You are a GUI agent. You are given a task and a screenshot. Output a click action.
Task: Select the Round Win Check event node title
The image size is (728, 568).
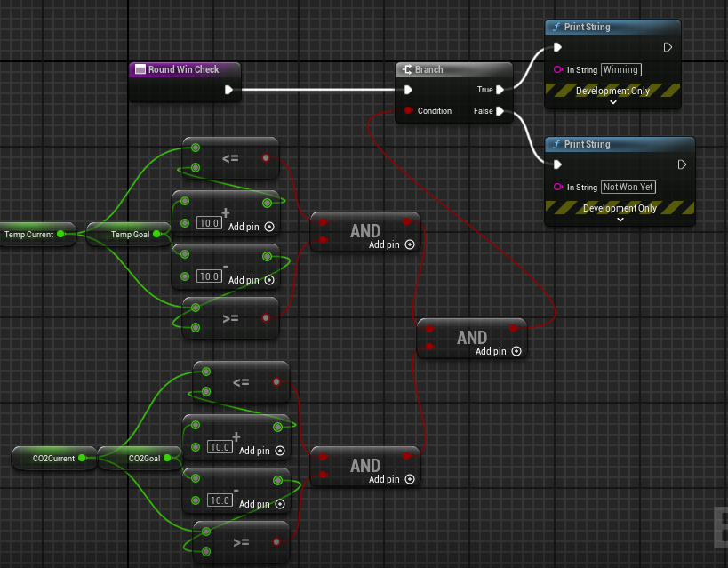[184, 69]
